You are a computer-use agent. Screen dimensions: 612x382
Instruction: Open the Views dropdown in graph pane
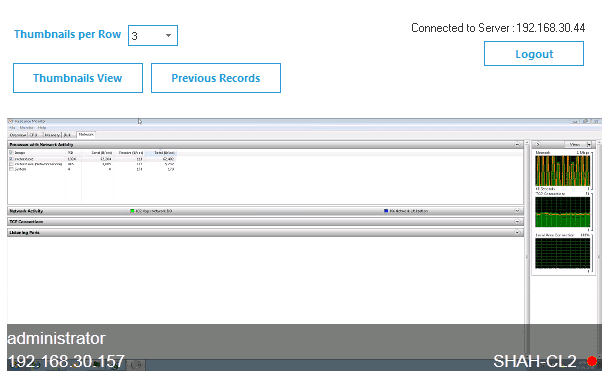tap(578, 144)
